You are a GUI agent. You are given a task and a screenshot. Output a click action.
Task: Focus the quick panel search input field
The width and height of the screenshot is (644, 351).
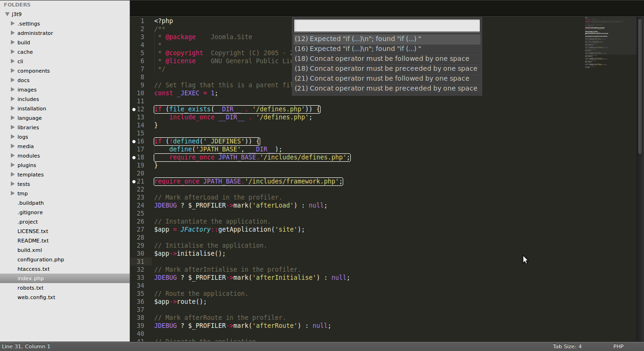tap(387, 25)
